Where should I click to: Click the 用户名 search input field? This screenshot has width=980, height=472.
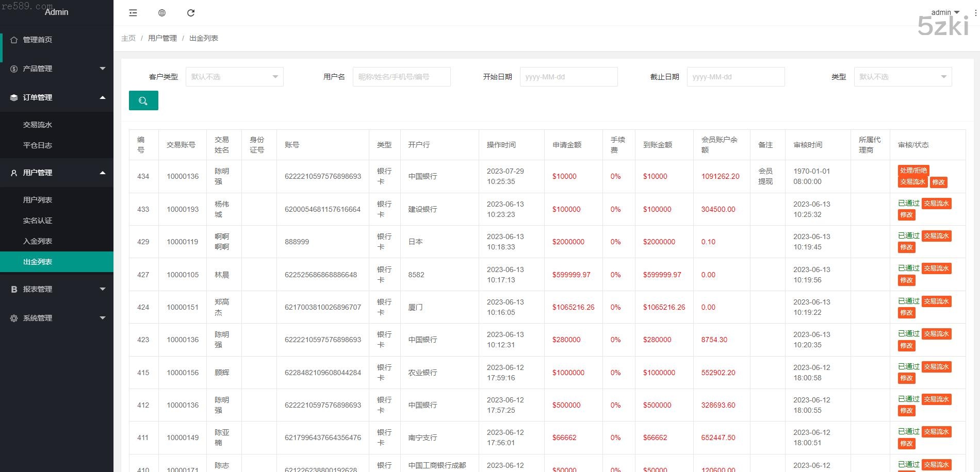(401, 77)
